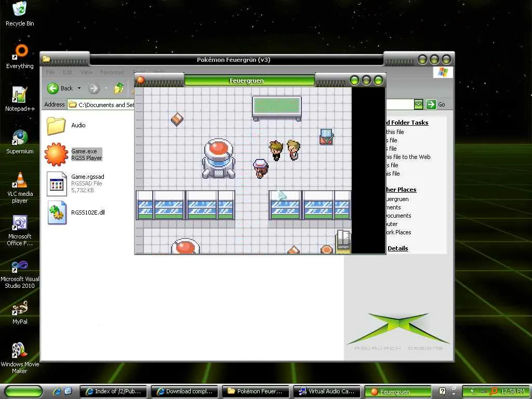Click the Start button on the taskbar
The height and width of the screenshot is (399, 532).
[24, 392]
